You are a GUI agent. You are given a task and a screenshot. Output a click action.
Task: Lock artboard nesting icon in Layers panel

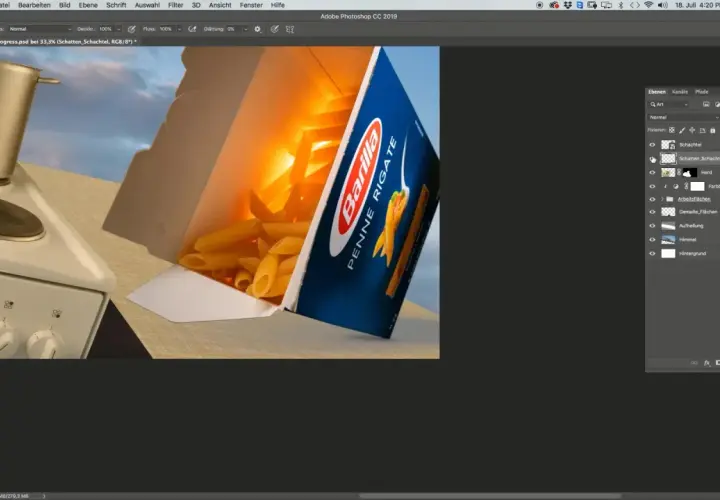coord(702,130)
